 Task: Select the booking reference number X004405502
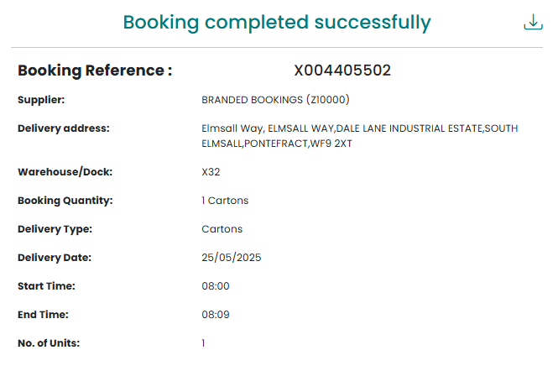coord(342,71)
